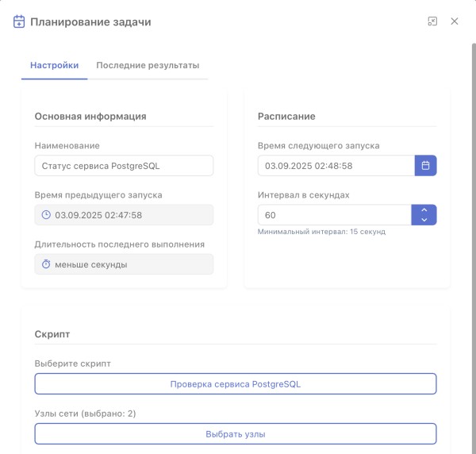Click the stopwatch icon in last execution duration
Screen dimensions: 476x454
[46, 264]
